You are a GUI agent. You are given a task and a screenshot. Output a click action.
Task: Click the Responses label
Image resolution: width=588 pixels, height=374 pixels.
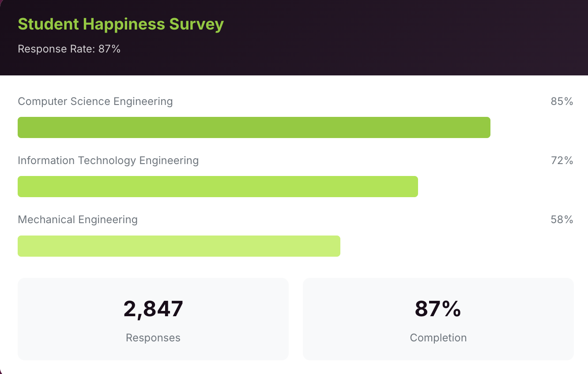(153, 338)
